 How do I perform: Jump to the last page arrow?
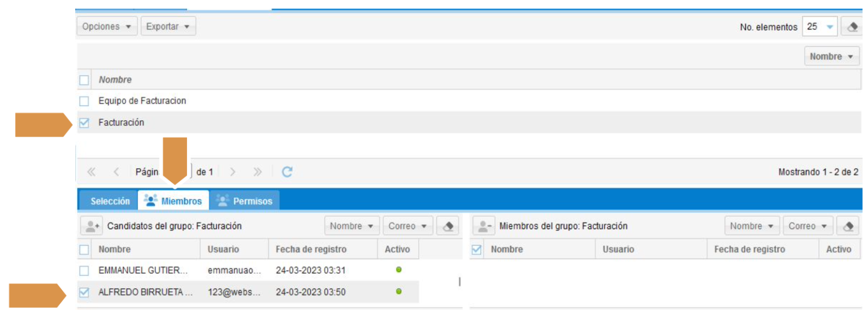click(x=258, y=172)
